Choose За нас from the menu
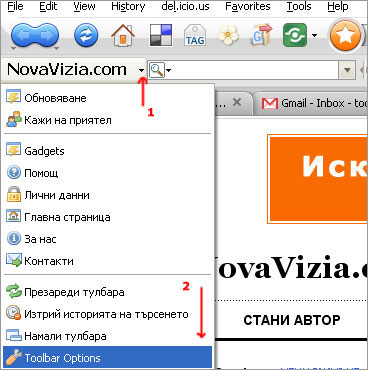The width and height of the screenshot is (368, 370). [107, 239]
